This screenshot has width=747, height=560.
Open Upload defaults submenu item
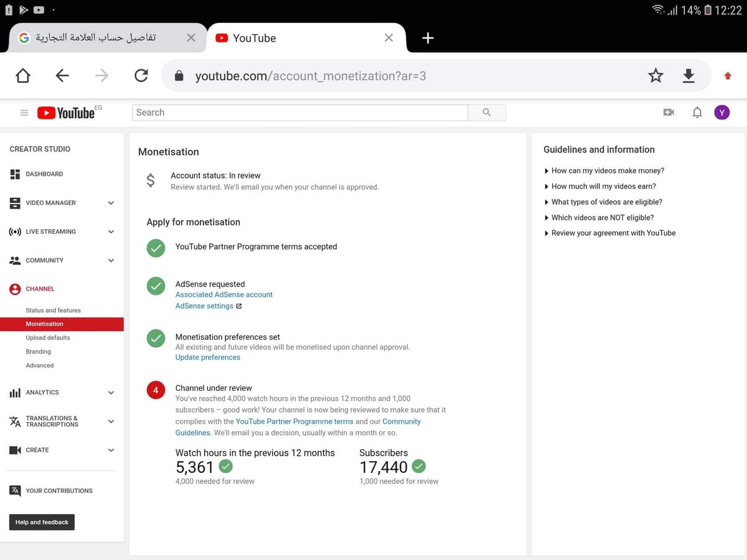pyautogui.click(x=48, y=338)
